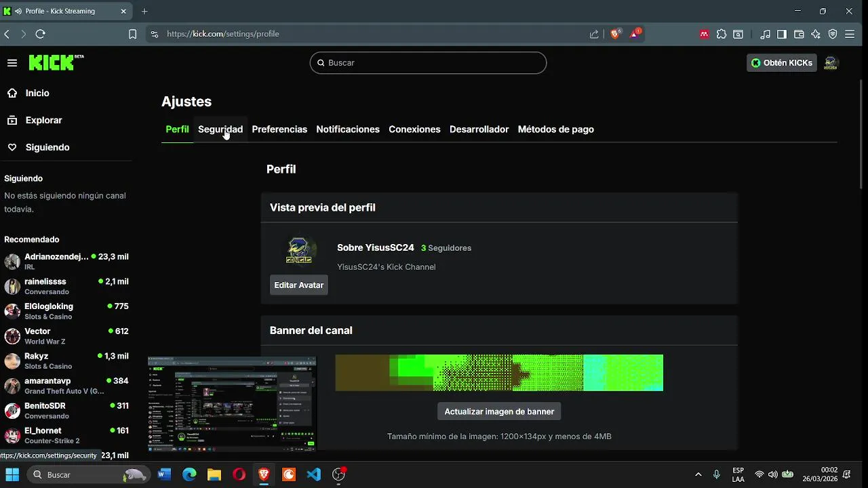Switch to the Seguridad tab
The image size is (868, 488).
[220, 129]
